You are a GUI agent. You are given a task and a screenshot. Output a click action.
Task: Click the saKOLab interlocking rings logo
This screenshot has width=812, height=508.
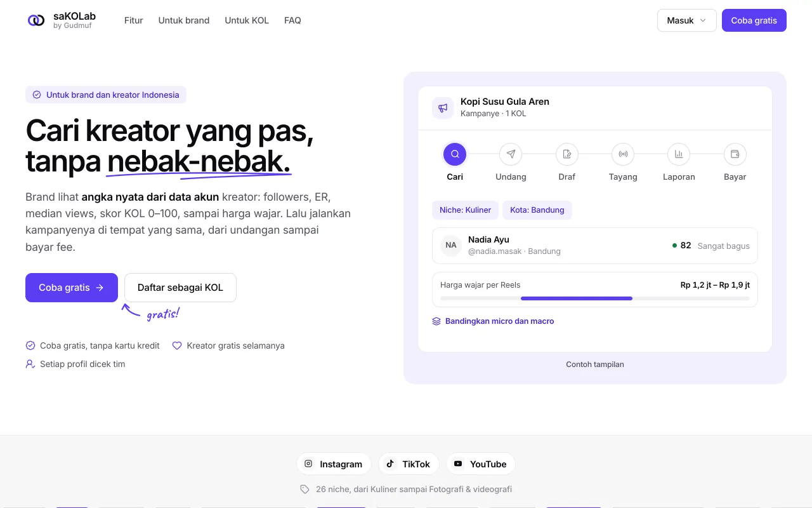tap(36, 20)
